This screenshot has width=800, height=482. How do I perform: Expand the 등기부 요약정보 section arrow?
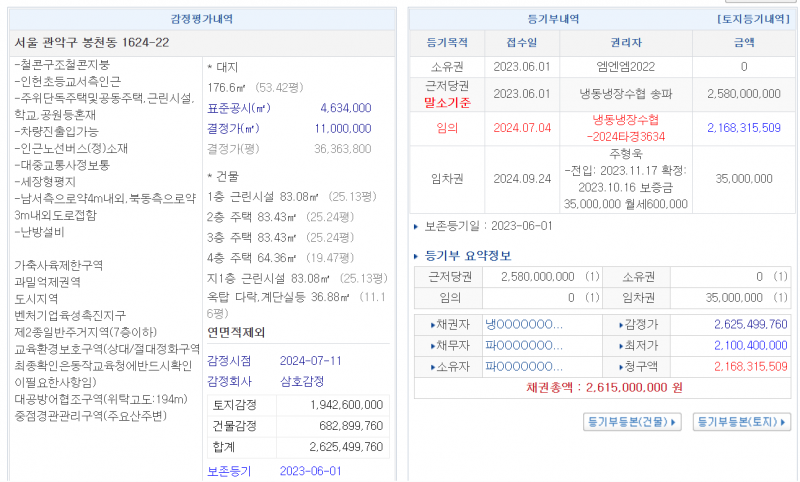[x=418, y=256]
